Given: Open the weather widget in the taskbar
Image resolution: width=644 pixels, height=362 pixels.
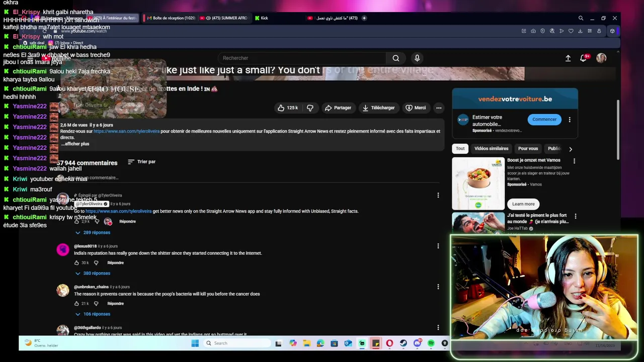Looking at the screenshot, I should [41, 343].
